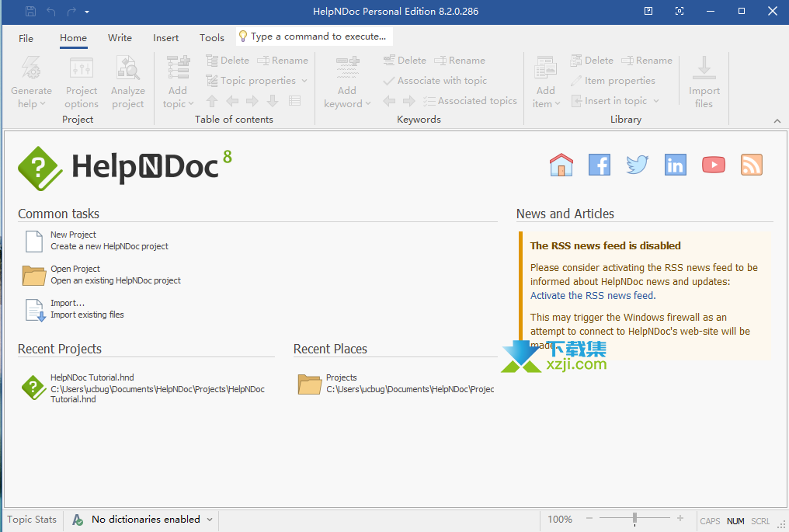The width and height of the screenshot is (789, 532).
Task: Open Project options
Action: [x=82, y=82]
